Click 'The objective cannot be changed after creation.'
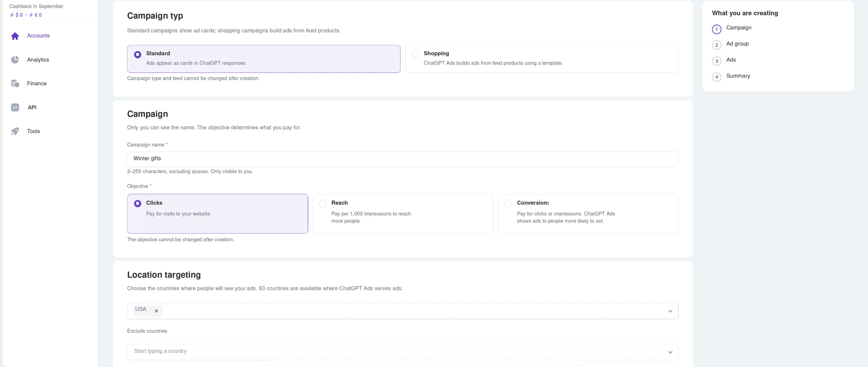This screenshot has width=868, height=367. [x=180, y=239]
